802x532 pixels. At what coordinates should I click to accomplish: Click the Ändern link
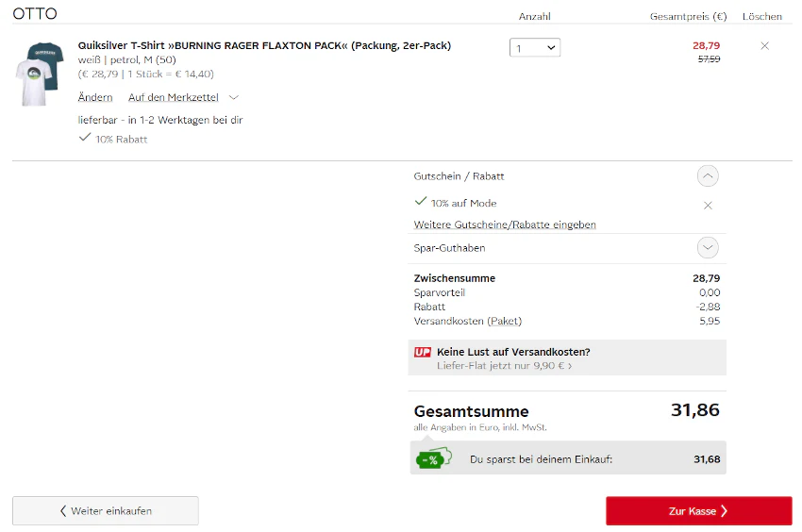pos(95,97)
